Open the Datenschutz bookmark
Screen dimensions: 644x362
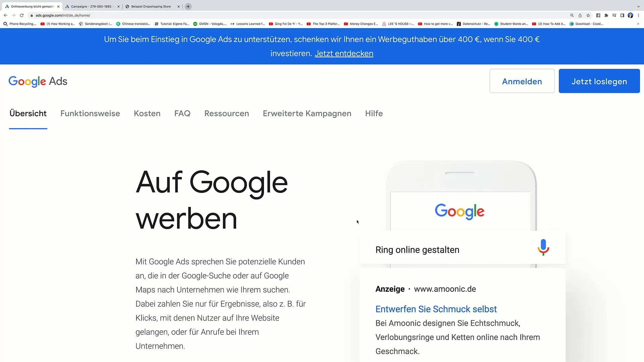click(474, 24)
